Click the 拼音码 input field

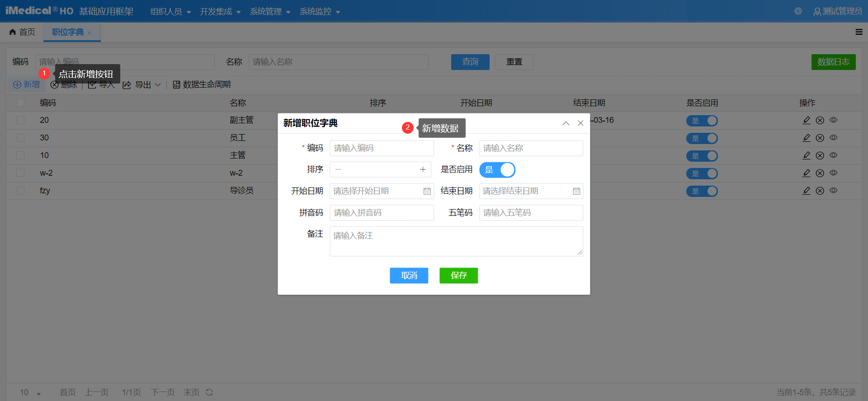pyautogui.click(x=382, y=213)
